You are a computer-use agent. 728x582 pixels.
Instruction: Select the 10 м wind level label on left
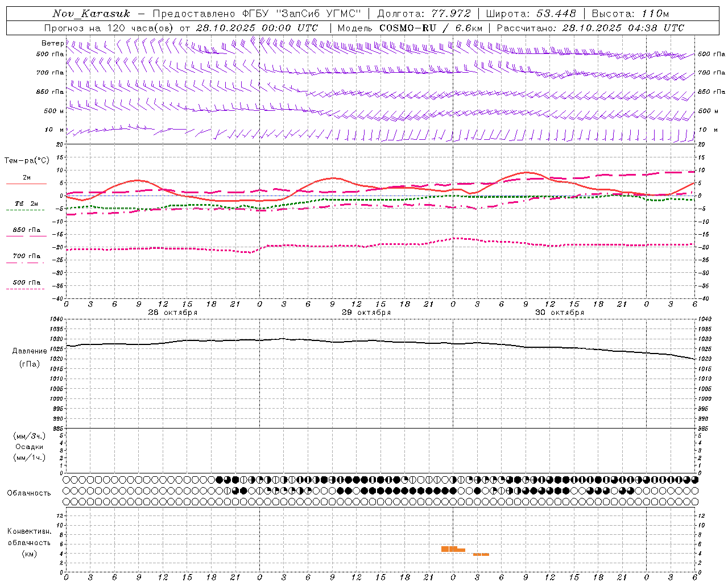55,130
